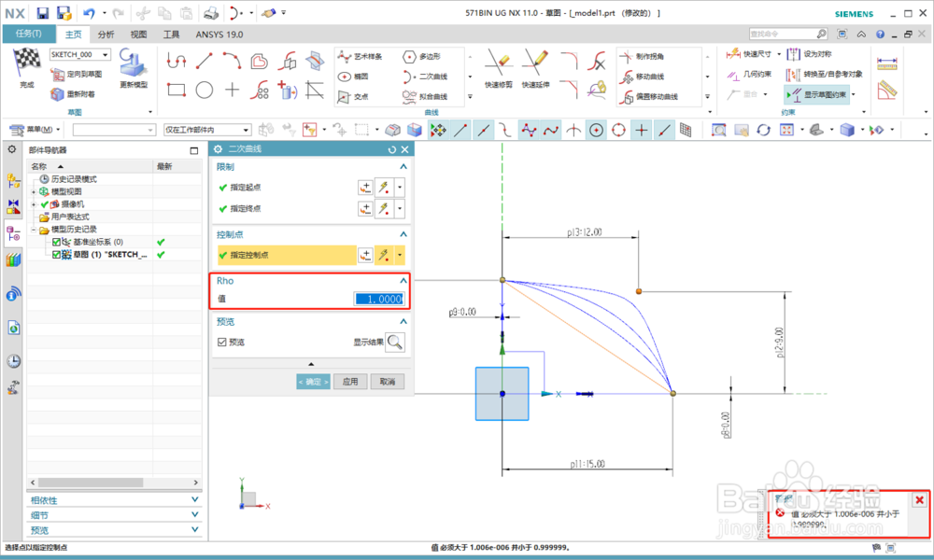
Task: Close the value range error notification
Action: coord(919,500)
